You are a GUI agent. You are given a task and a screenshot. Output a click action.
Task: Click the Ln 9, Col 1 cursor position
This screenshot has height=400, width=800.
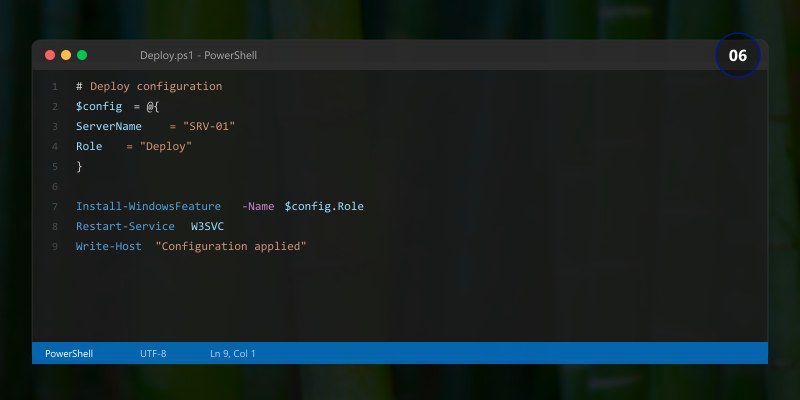(x=233, y=354)
